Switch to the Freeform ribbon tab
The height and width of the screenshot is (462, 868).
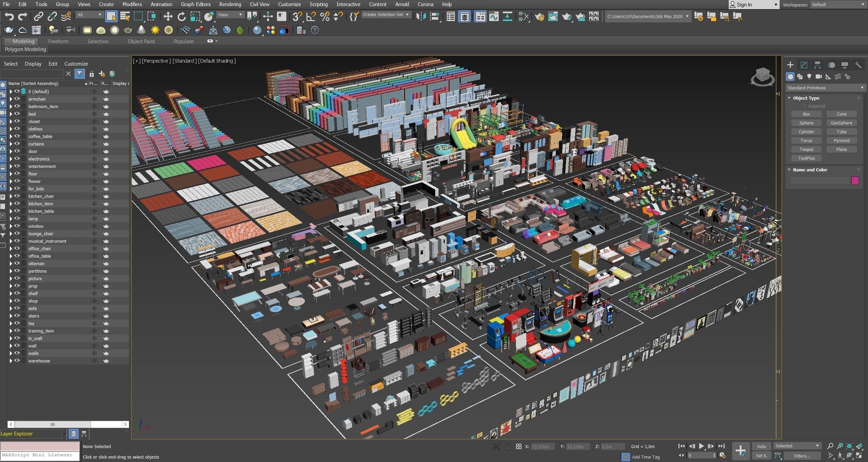coord(58,41)
